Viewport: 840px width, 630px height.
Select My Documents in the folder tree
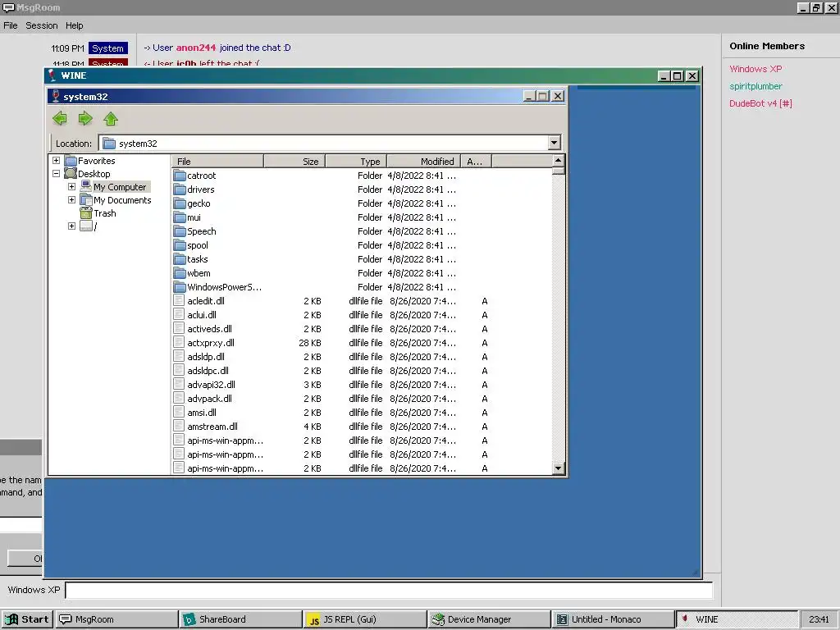pyautogui.click(x=122, y=200)
